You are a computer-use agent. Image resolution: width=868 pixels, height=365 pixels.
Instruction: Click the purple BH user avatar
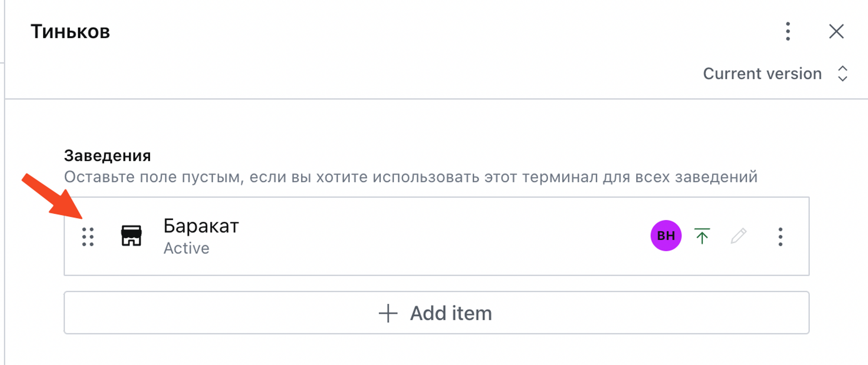tap(666, 236)
